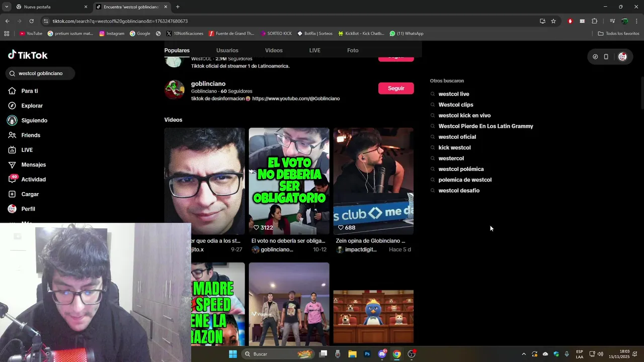
Task: Open the Chrome profile avatar
Action: (x=624, y=21)
